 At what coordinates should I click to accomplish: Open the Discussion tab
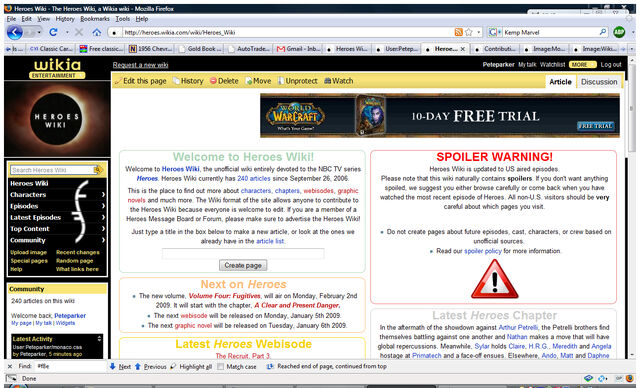point(599,82)
